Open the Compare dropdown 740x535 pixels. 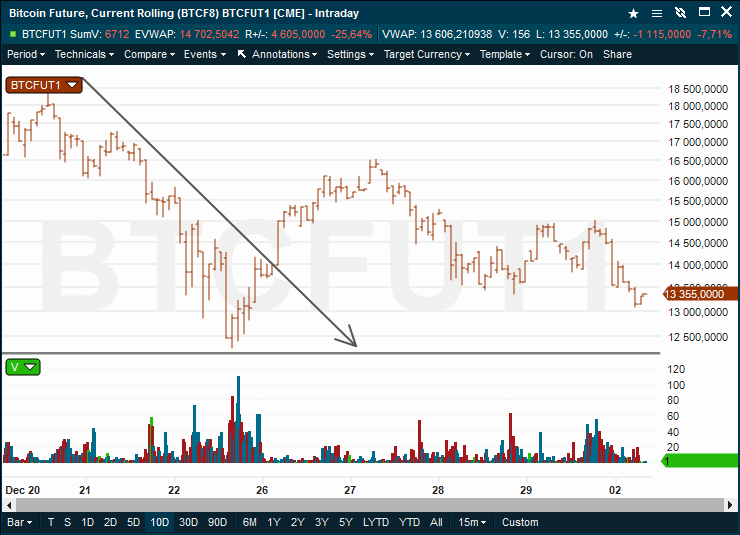click(x=149, y=54)
